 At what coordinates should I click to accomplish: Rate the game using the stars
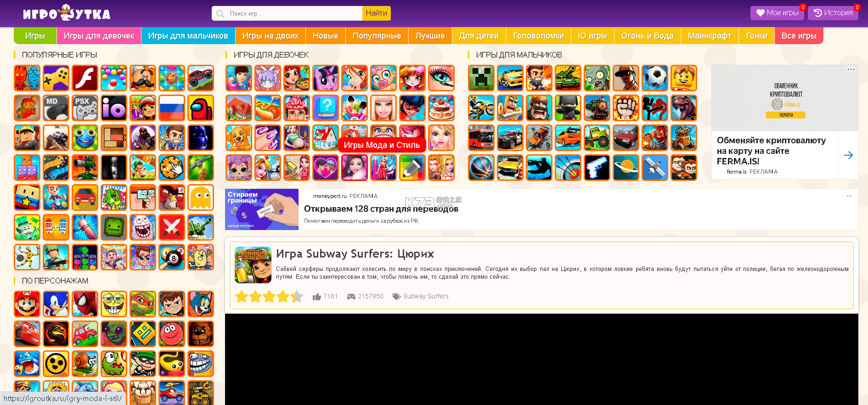[269, 297]
